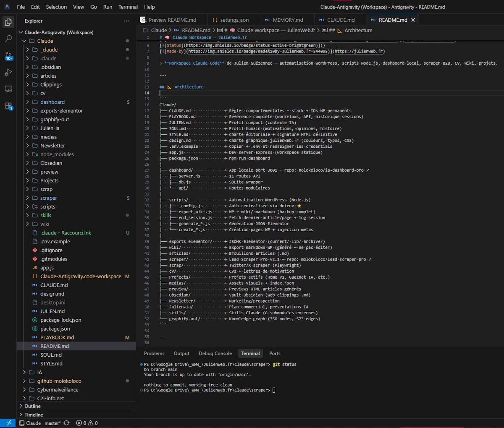Screen dimensions: 504x428
Task: Open the Debug Console panel tab
Action: tap(215, 353)
